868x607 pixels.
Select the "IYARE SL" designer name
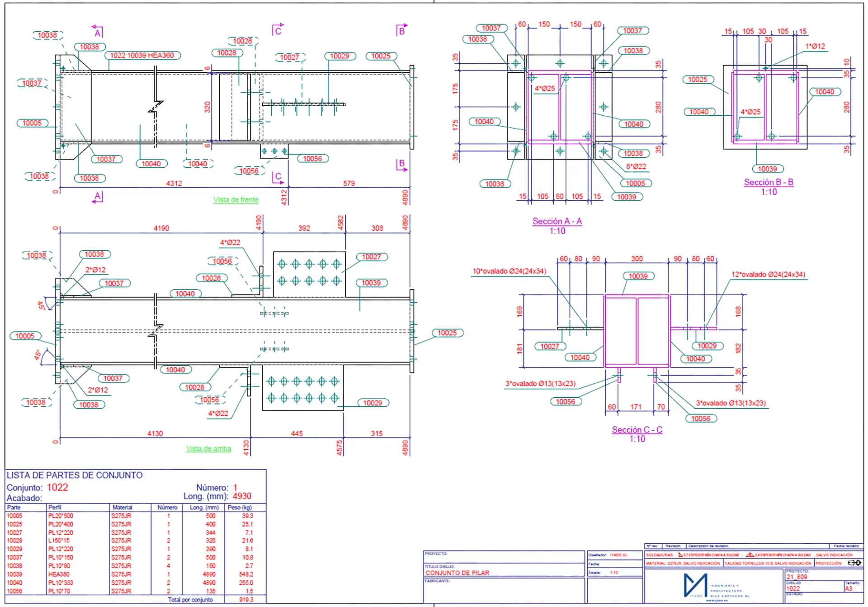(618, 555)
